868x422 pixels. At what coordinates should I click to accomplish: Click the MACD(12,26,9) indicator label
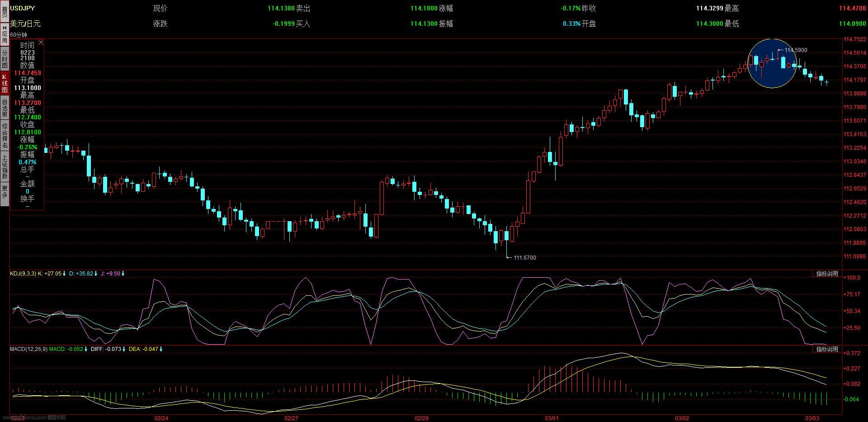click(28, 349)
